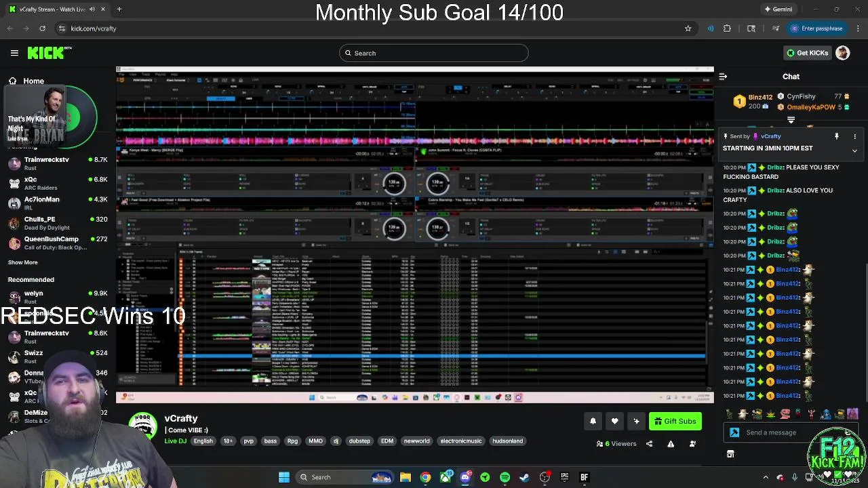Viewport: 868px width, 488px height.
Task: Collapse the chat panel with arrow icon
Action: [x=723, y=77]
